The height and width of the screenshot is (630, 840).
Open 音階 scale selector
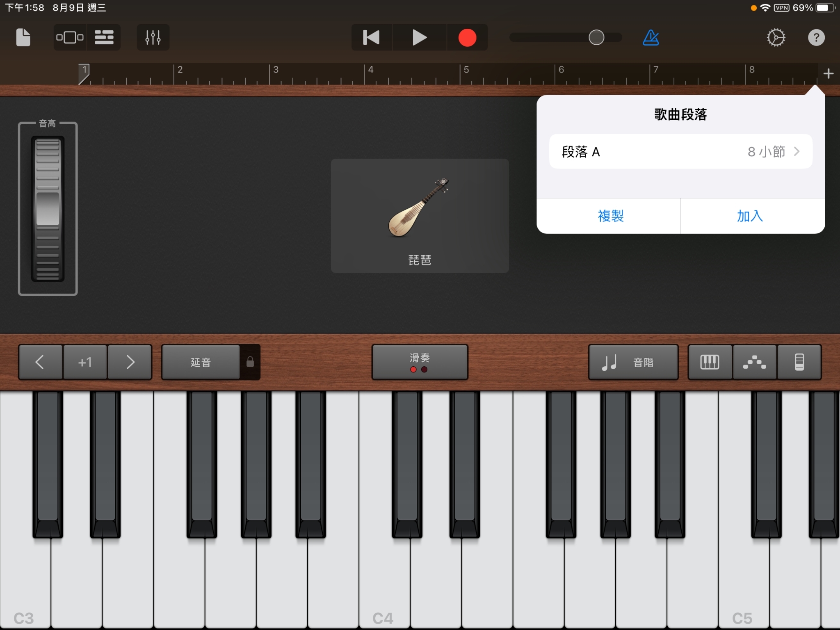pos(633,362)
